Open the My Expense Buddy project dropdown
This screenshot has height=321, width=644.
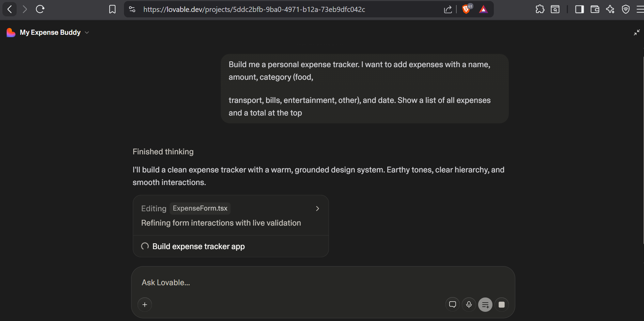pos(87,32)
